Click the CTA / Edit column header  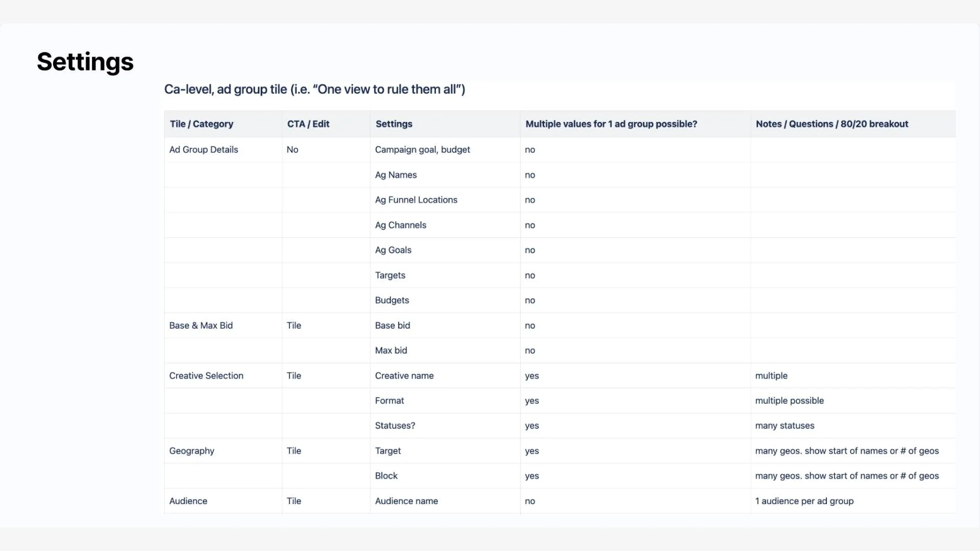coord(308,124)
